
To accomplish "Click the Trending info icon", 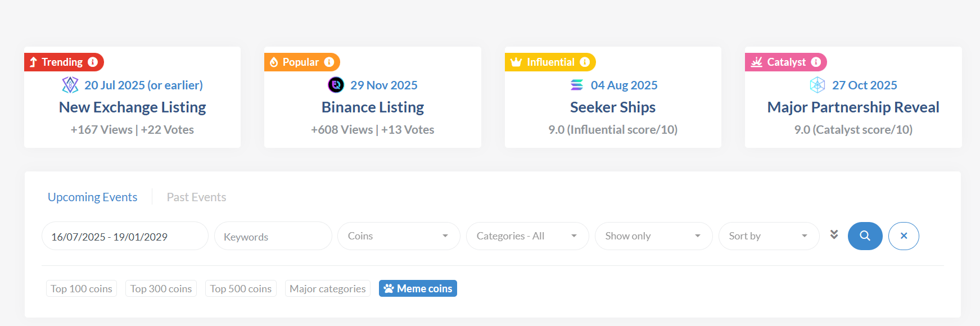I will (x=93, y=62).
